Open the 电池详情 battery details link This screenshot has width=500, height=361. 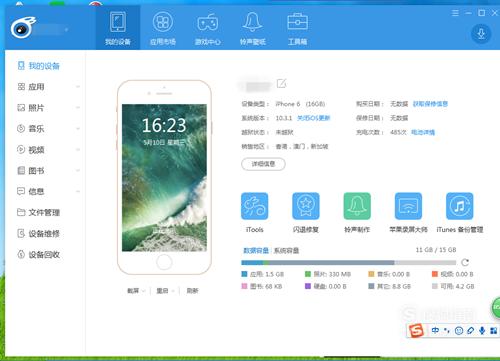tap(423, 132)
